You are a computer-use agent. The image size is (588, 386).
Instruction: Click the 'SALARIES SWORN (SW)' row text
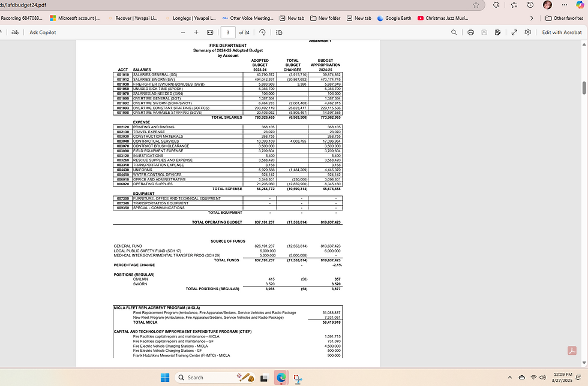pyautogui.click(x=154, y=80)
